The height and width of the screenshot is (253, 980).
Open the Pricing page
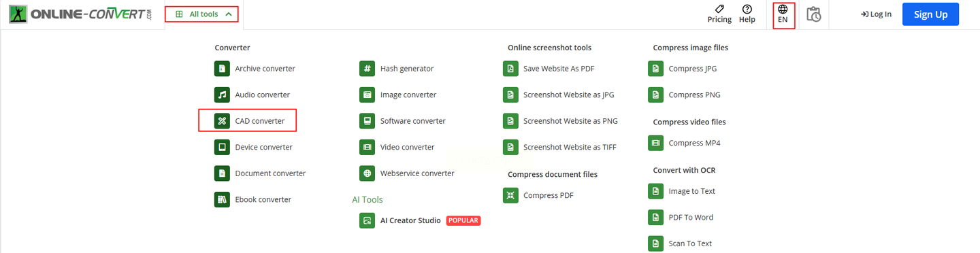point(719,14)
